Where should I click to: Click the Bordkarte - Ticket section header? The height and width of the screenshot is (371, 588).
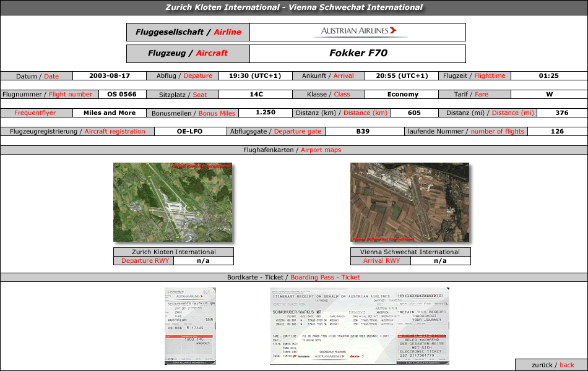[x=294, y=278]
